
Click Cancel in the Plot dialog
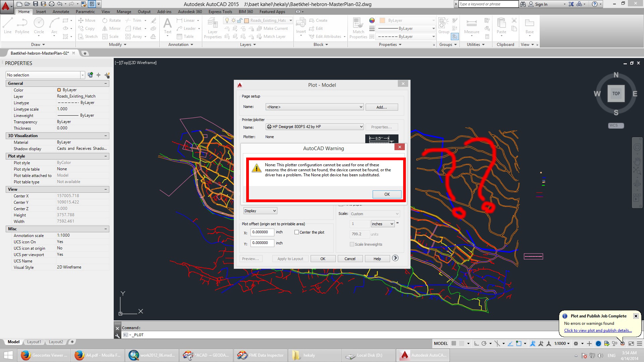[x=350, y=259]
